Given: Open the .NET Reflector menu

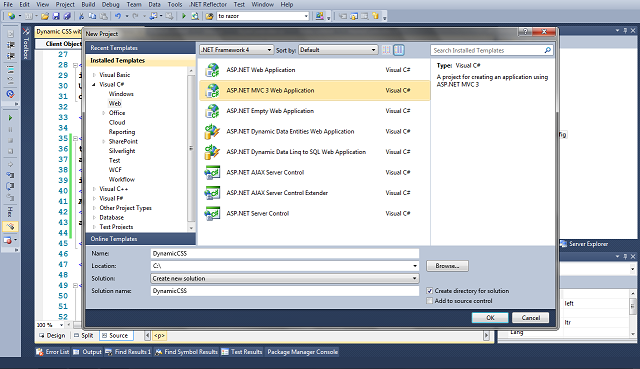Looking at the screenshot, I should coord(208,4).
